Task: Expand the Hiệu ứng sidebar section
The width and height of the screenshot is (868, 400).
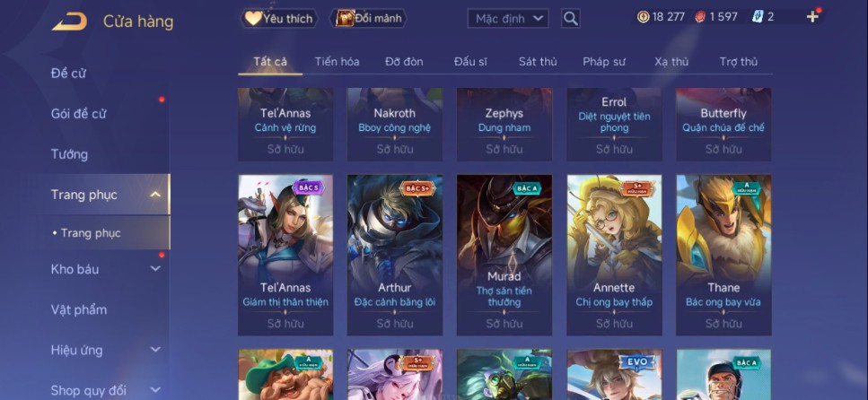Action: click(x=155, y=350)
